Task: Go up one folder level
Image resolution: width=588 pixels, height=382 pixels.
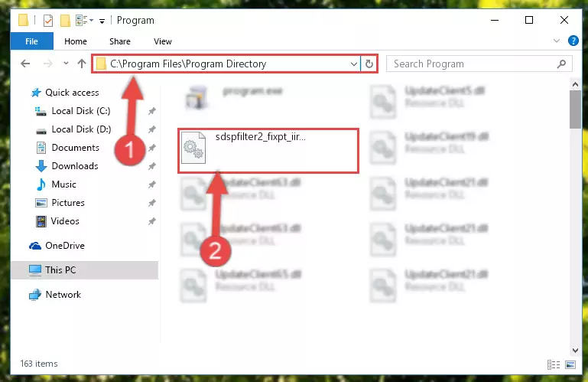Action: click(x=81, y=64)
